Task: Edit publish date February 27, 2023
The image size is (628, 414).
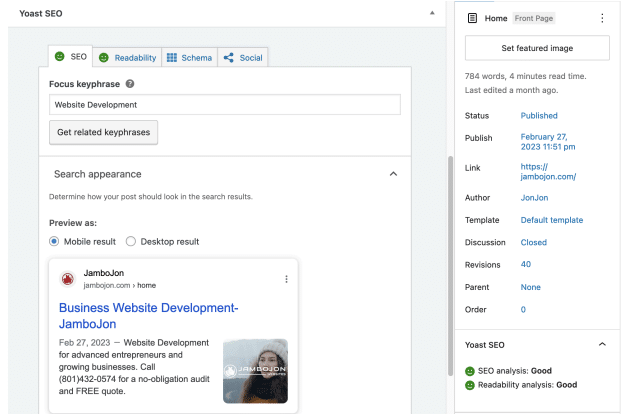Action: pos(547,142)
